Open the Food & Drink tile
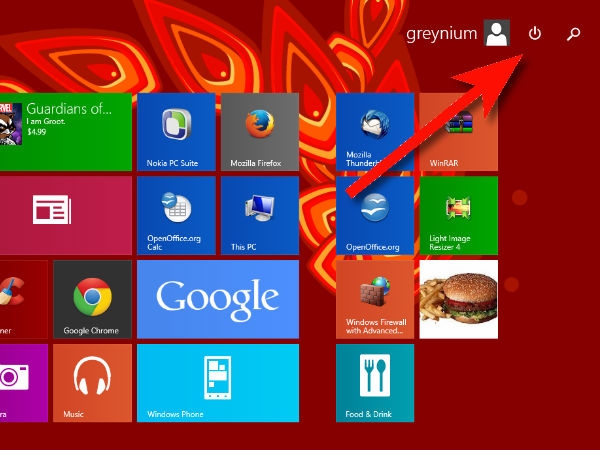The height and width of the screenshot is (450, 600). [x=375, y=383]
